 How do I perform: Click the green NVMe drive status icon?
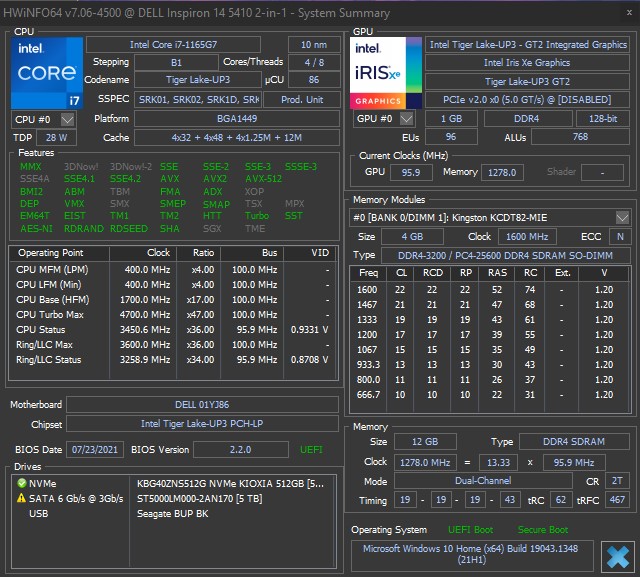pos(22,483)
